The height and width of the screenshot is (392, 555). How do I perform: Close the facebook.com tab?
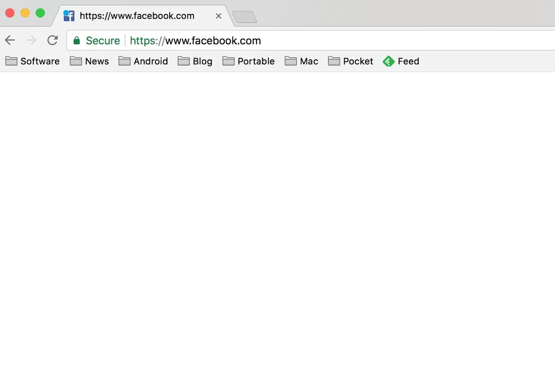(219, 16)
